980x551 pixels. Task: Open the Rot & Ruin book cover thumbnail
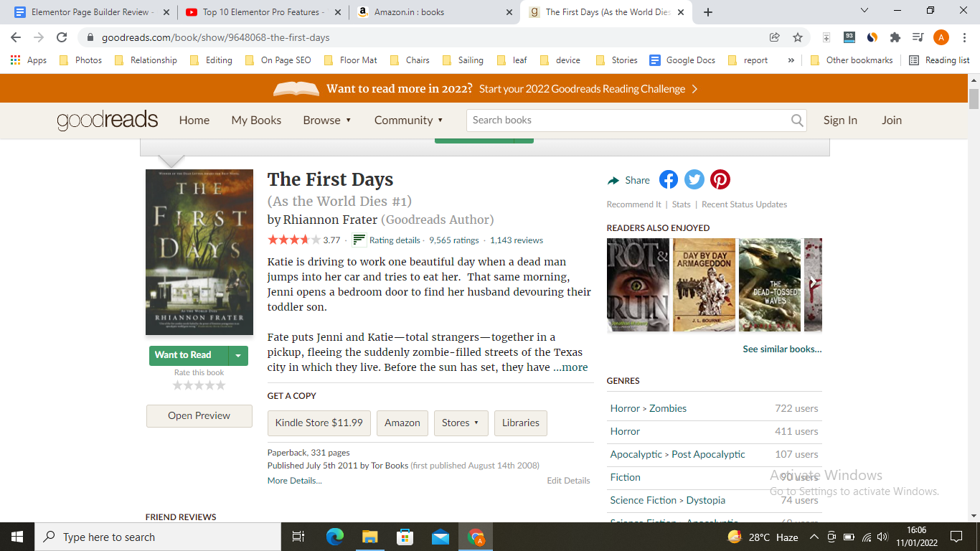(x=638, y=285)
